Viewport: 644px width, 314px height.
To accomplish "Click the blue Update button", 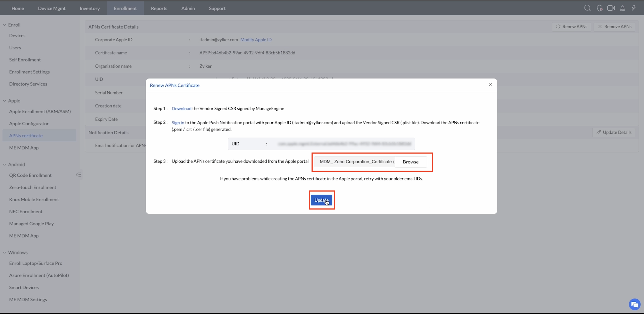I will pos(321,200).
